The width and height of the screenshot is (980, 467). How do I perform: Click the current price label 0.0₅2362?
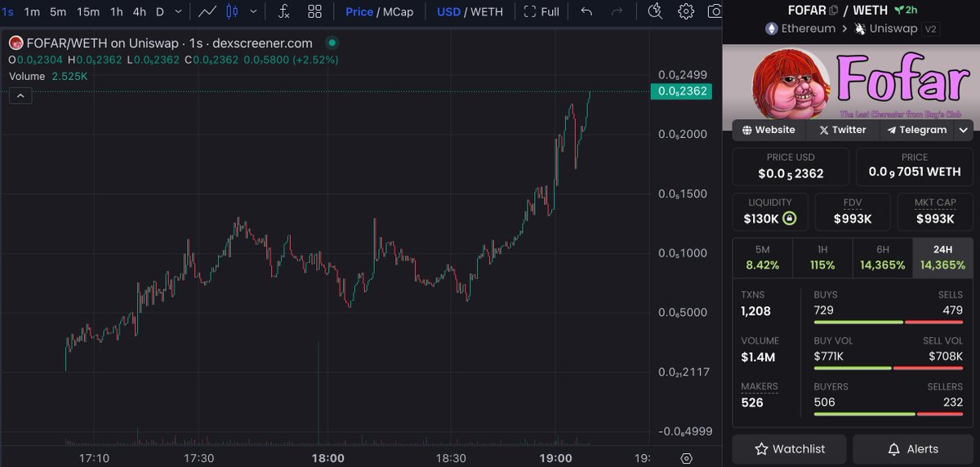point(681,91)
